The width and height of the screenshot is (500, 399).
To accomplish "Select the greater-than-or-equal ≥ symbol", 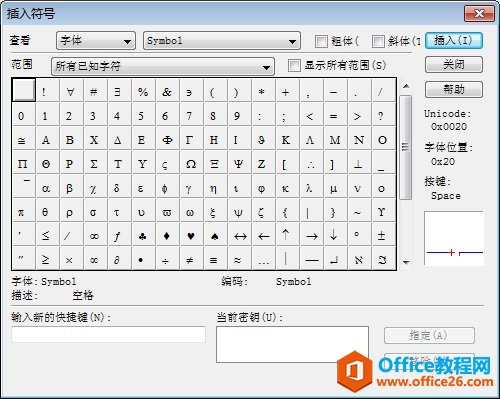I will coord(47,259).
